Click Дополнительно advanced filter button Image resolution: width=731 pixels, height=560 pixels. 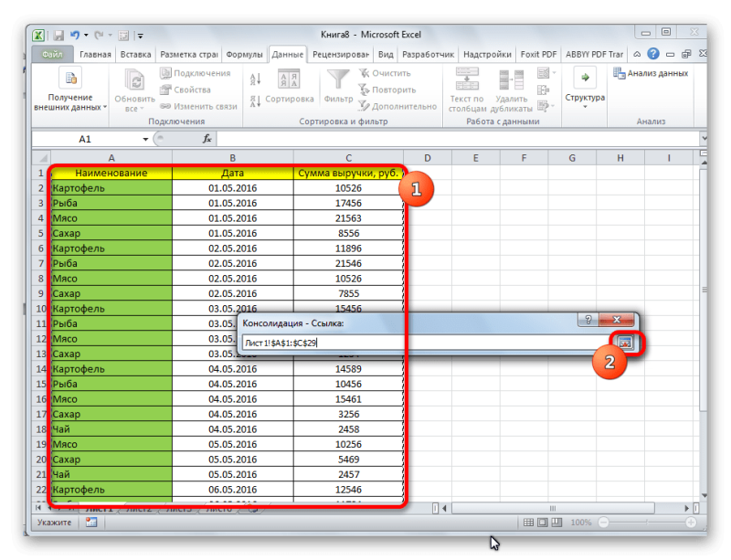point(397,106)
